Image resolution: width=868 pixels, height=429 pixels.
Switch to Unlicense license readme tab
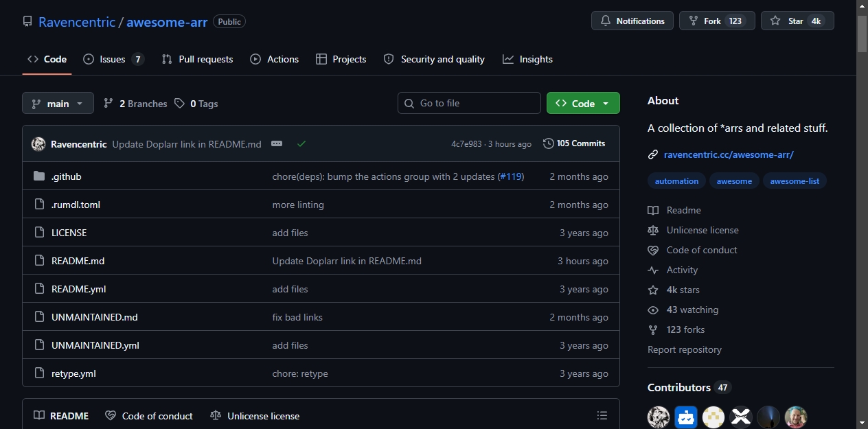255,416
